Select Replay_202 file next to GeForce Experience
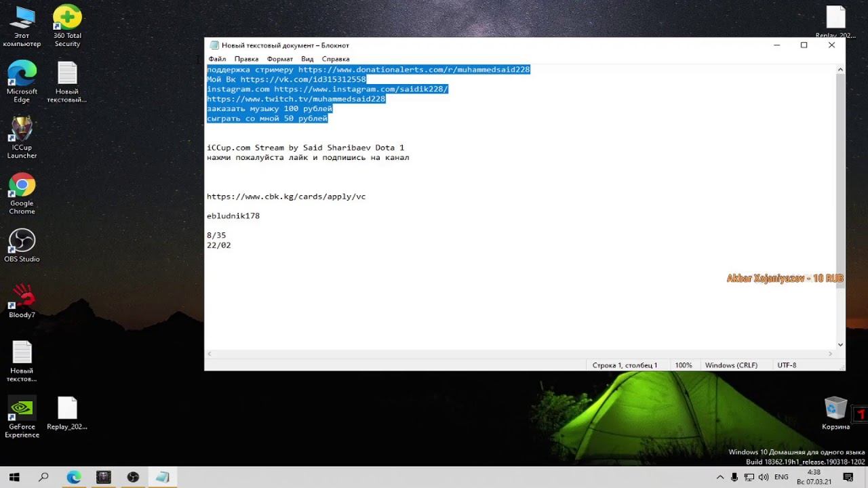Viewport: 868px width, 488px height. click(67, 413)
